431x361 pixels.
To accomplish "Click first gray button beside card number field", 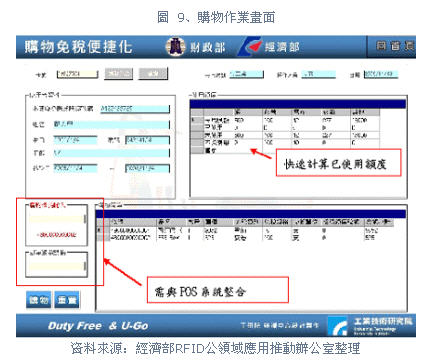I will (119, 74).
